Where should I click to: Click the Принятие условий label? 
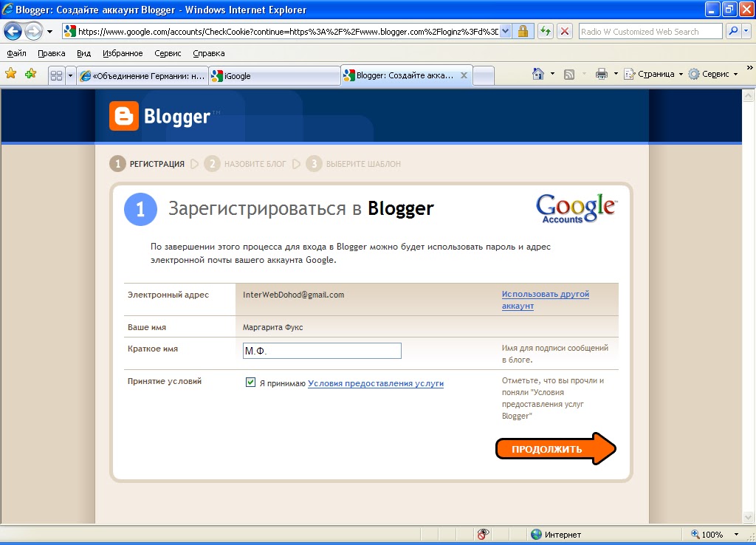pos(165,381)
